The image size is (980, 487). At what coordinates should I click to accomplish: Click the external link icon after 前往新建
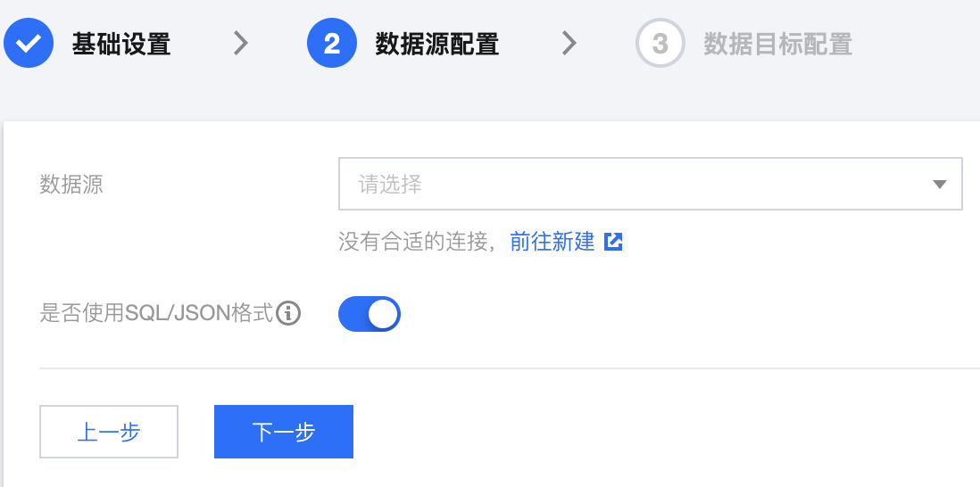click(x=613, y=242)
